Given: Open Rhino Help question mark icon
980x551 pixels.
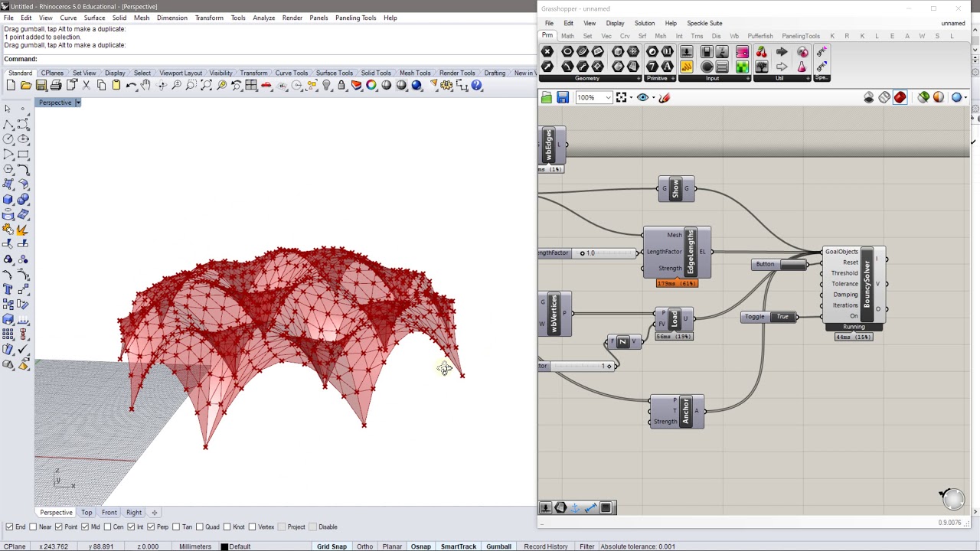Looking at the screenshot, I should [x=476, y=86].
